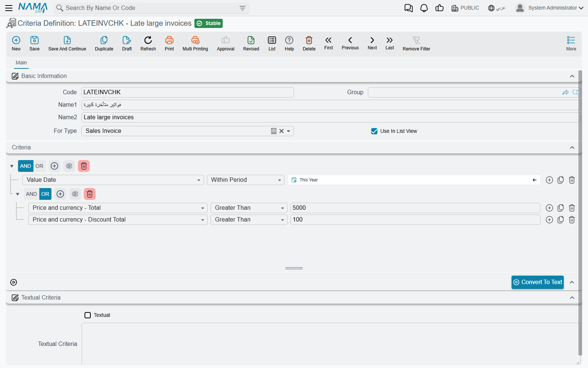
Task: Enable the Textual checkbox
Action: (87, 315)
